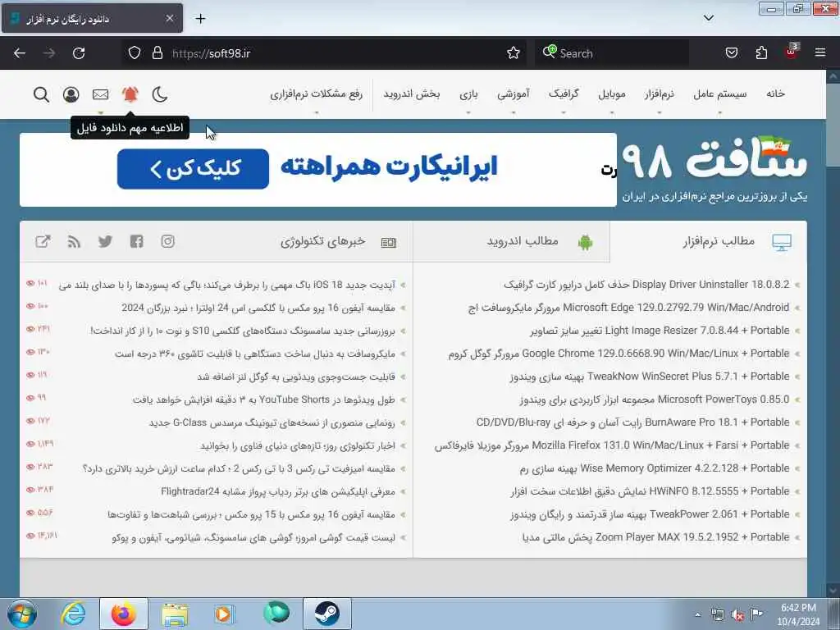Open the iOS 18 update news link
Screen dimensions: 840x630
(x=226, y=285)
